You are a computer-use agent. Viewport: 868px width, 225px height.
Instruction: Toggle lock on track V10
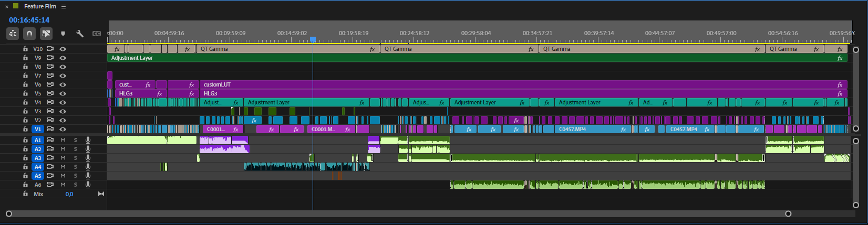click(x=25, y=49)
